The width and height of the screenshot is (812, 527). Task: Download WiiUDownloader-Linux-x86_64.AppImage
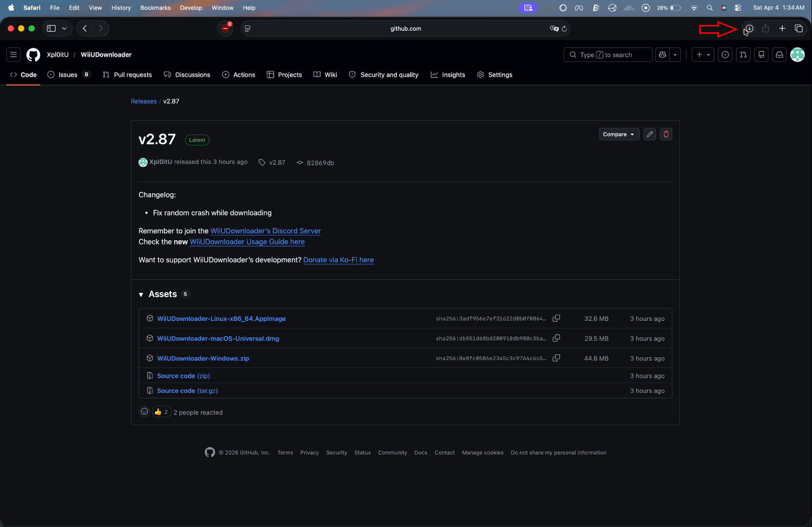pyautogui.click(x=221, y=319)
